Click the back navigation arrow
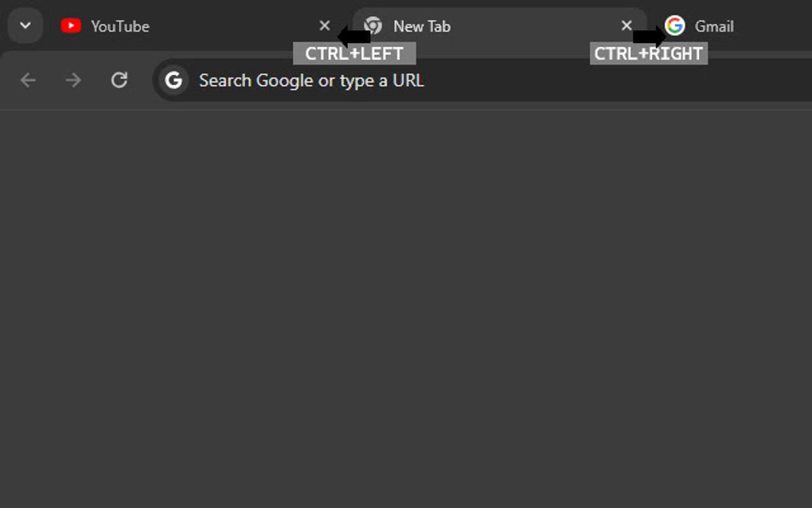This screenshot has height=508, width=812. coord(28,80)
